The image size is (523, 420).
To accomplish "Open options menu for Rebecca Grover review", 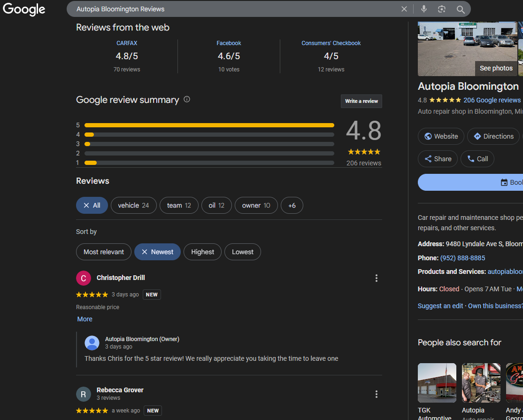I will [376, 394].
